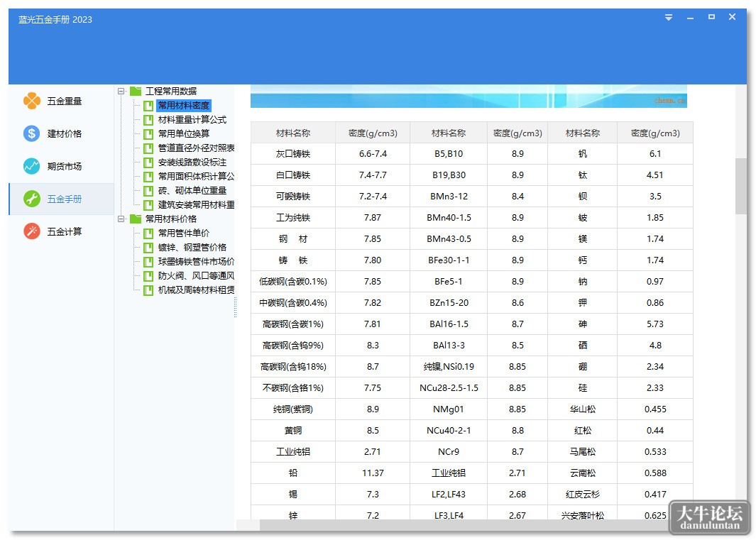Select the 工程常用数据 folder icon

(136, 91)
